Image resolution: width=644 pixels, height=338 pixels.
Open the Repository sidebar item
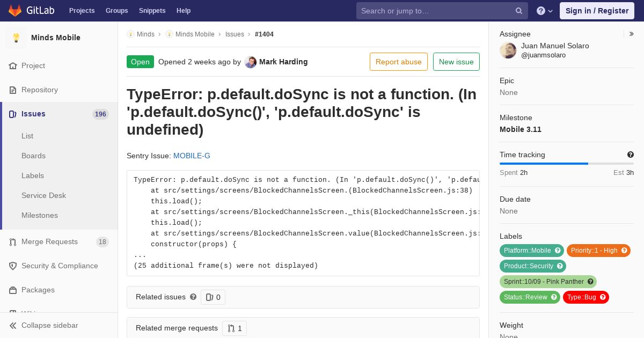click(59, 90)
